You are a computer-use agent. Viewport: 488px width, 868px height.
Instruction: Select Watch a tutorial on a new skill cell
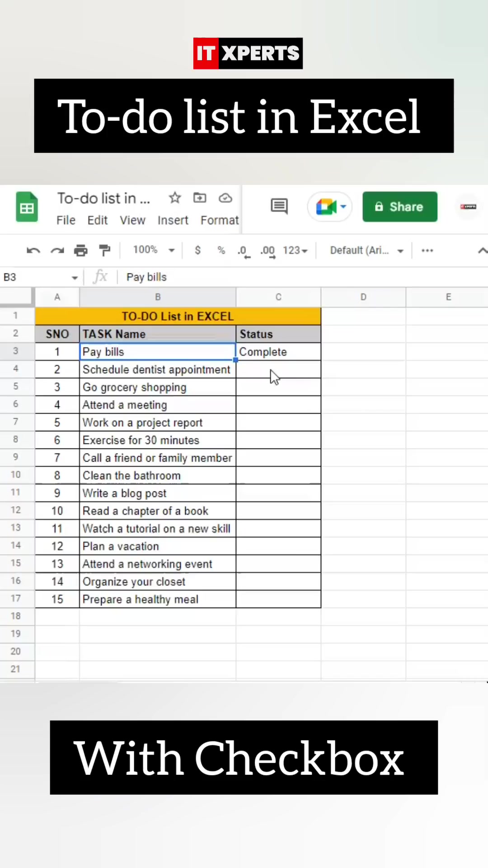coord(158,528)
